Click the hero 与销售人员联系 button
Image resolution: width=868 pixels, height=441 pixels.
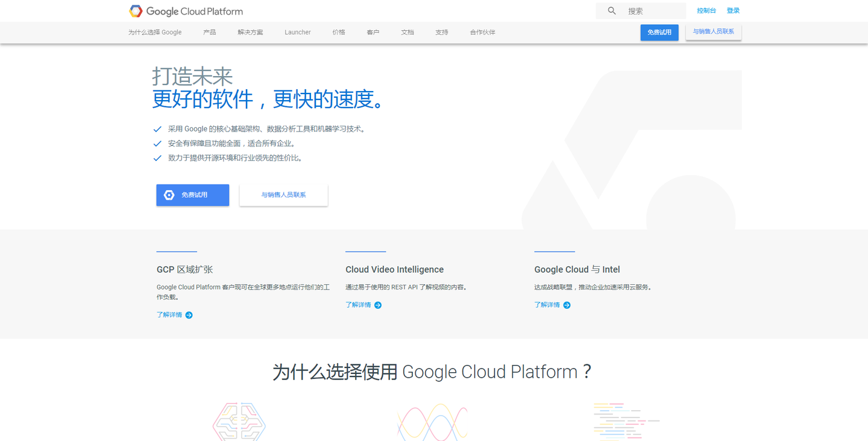(x=283, y=195)
